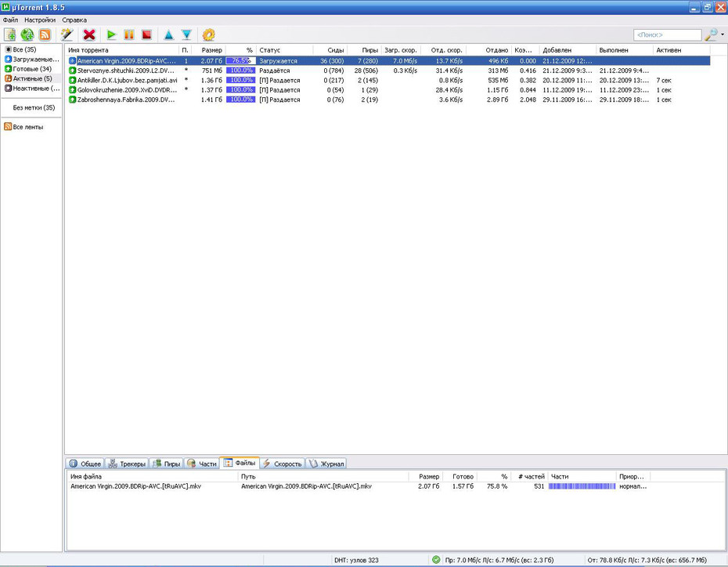Select the Активные (5) category

click(28, 78)
